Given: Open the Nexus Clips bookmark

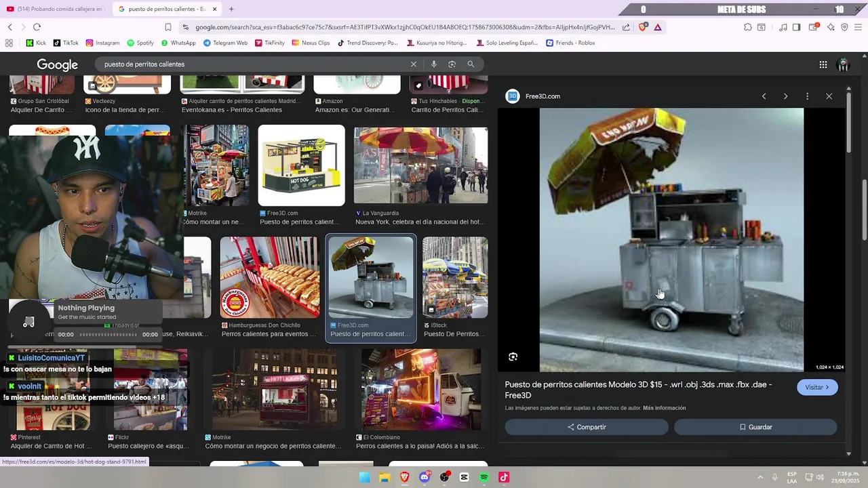Looking at the screenshot, I should tap(311, 43).
